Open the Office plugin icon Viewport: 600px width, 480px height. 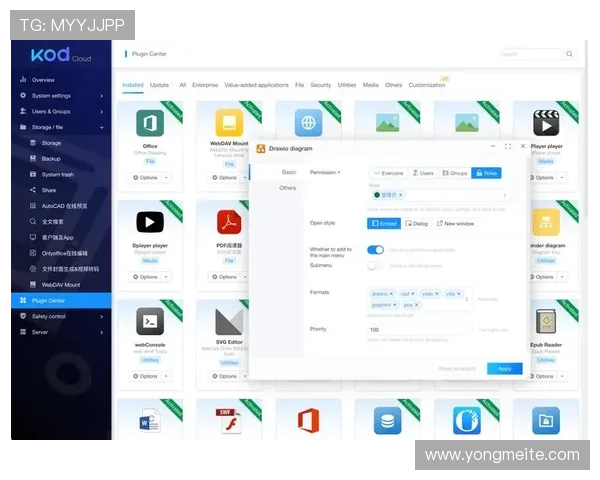[x=150, y=124]
